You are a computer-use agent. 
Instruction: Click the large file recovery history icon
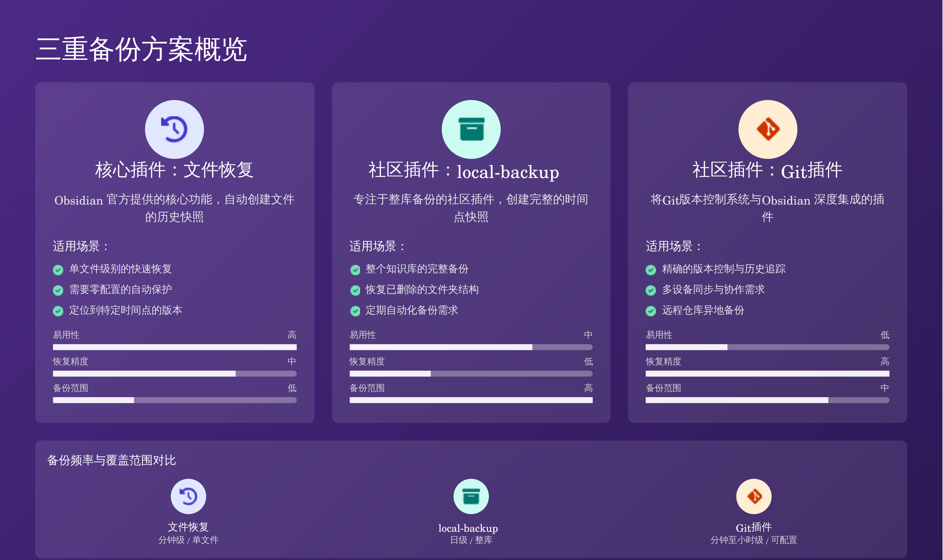(174, 129)
